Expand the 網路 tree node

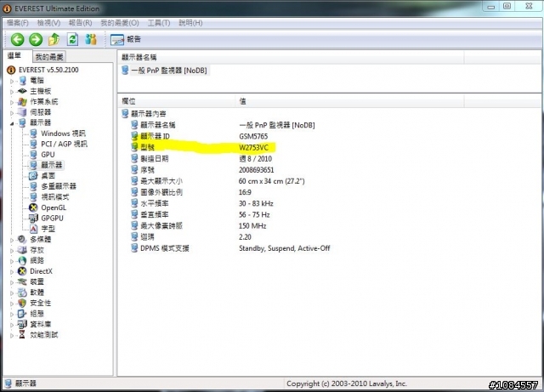point(12,261)
